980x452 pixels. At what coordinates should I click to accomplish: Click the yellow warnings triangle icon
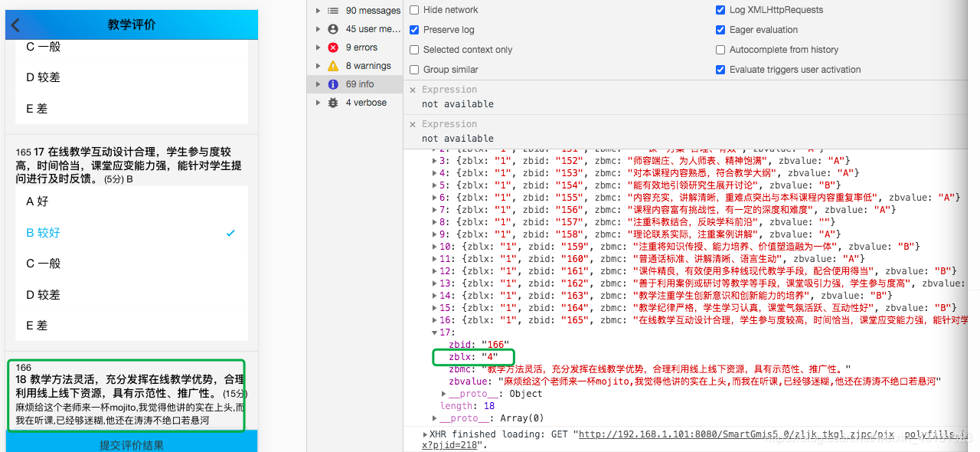(x=333, y=66)
